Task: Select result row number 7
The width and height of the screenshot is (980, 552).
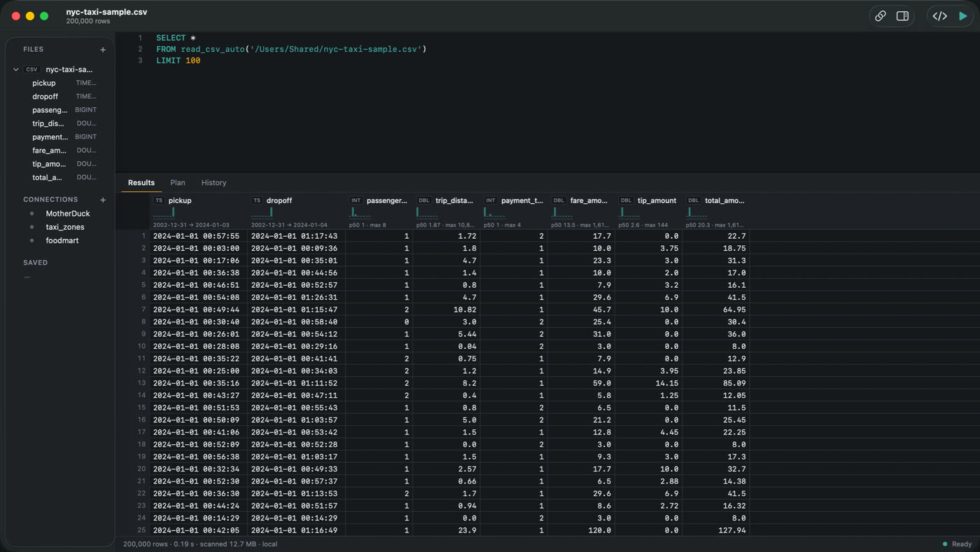Action: pyautogui.click(x=143, y=310)
